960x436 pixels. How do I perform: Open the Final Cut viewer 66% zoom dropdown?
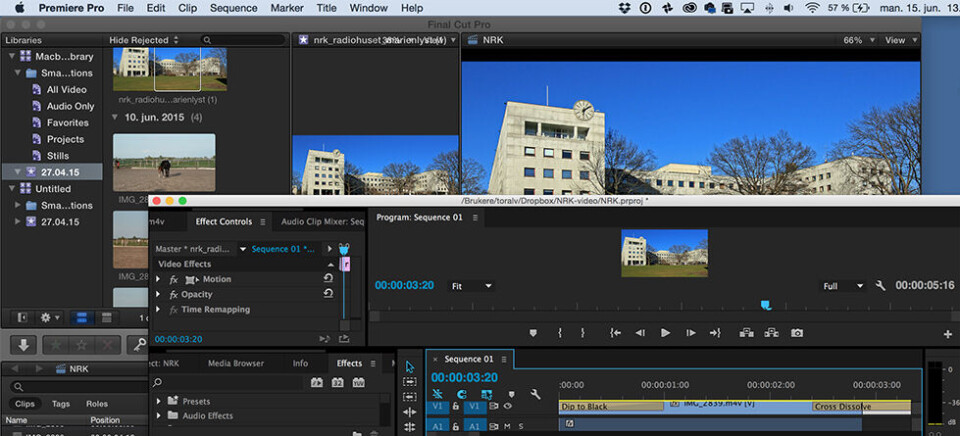pos(858,40)
